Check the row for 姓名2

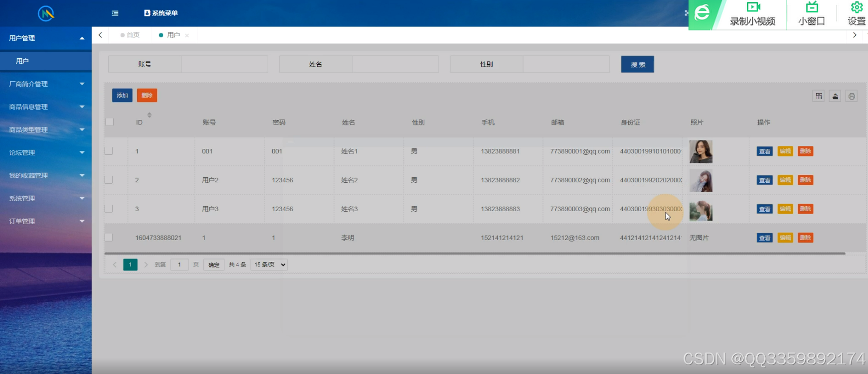click(109, 180)
